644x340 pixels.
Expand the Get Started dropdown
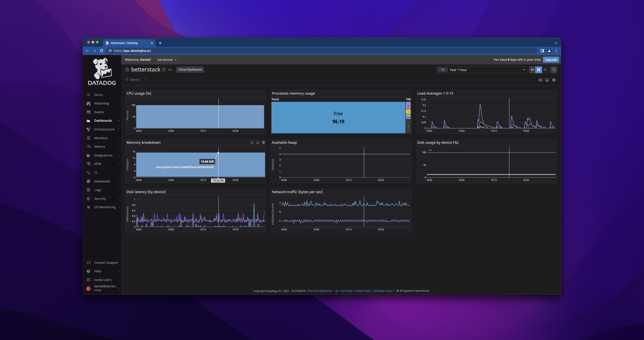pos(167,60)
